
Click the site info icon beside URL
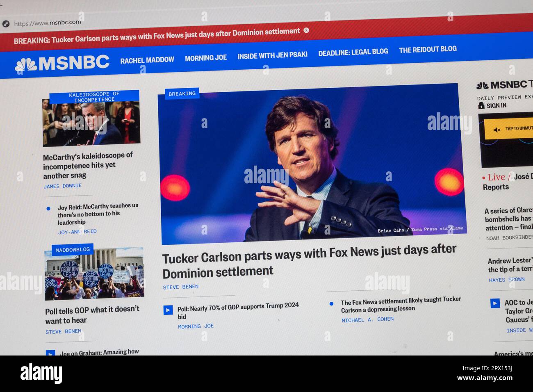pyautogui.click(x=6, y=24)
